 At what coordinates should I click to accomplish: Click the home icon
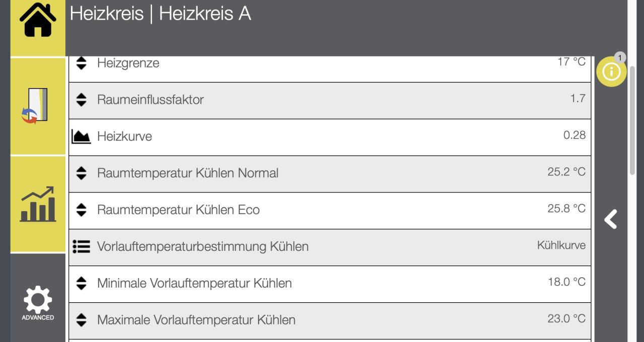pyautogui.click(x=37, y=20)
